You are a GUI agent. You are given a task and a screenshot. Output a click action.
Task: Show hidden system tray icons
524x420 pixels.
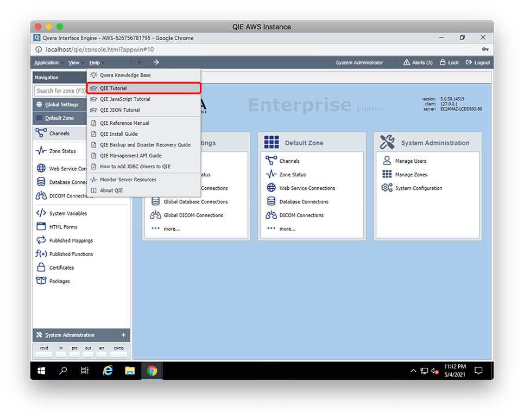[x=413, y=371]
